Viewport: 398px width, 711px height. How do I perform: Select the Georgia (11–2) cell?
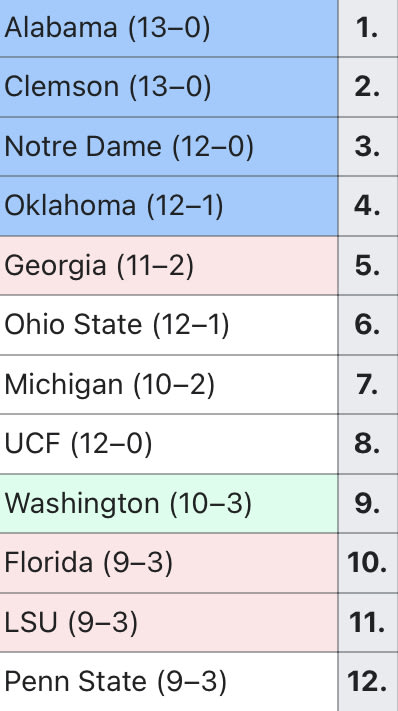[169, 265]
